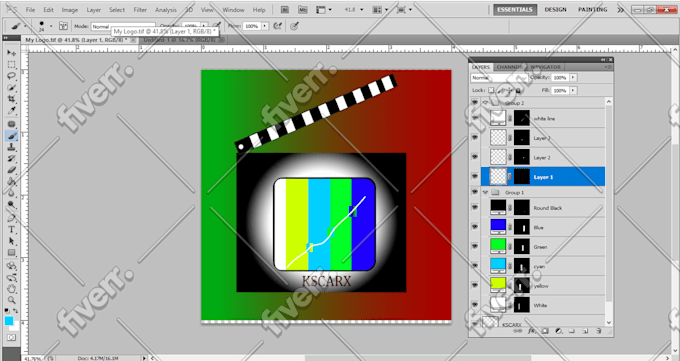Image resolution: width=680 pixels, height=361 pixels.
Task: Open the brush preset picker arrow
Action: pyautogui.click(x=51, y=26)
